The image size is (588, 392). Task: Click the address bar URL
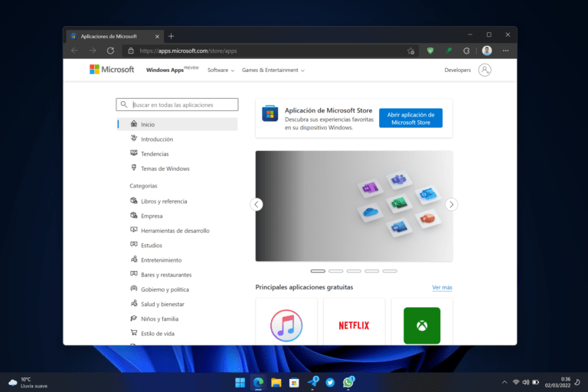point(188,51)
